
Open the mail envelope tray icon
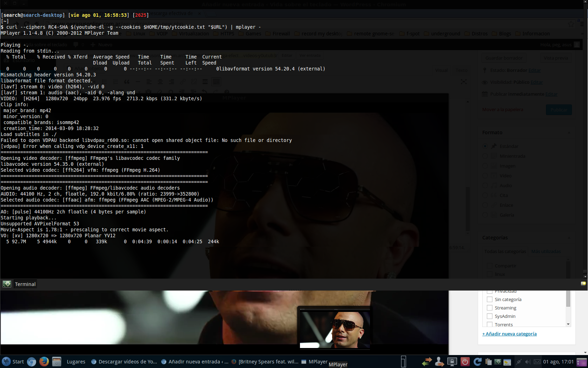click(x=537, y=362)
